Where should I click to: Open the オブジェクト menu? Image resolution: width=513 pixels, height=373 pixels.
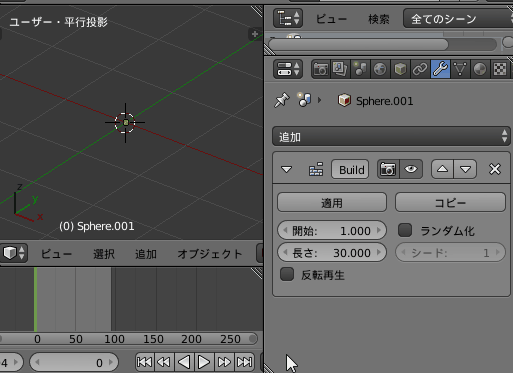(210, 254)
